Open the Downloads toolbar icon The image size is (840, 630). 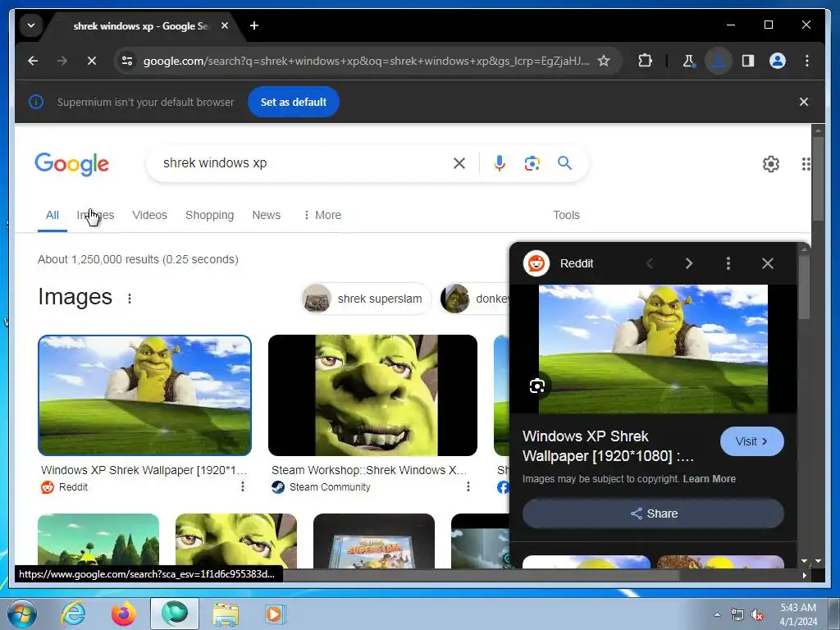(x=719, y=61)
